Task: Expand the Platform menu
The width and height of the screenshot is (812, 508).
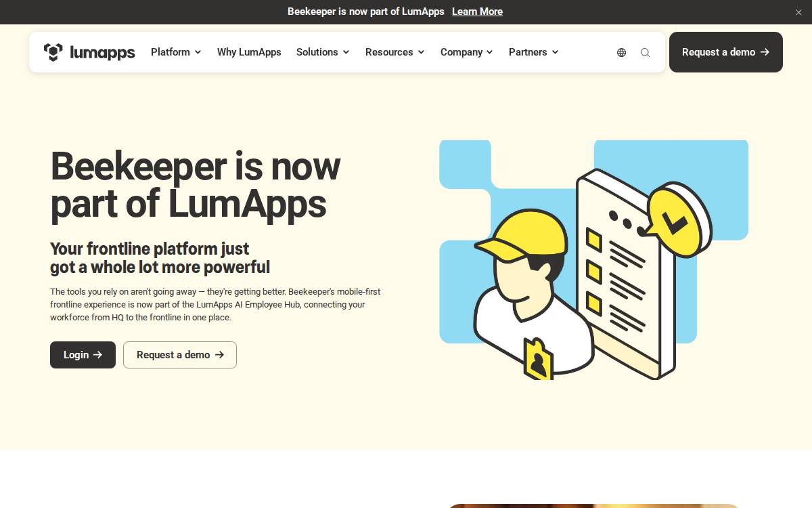Action: [x=176, y=52]
